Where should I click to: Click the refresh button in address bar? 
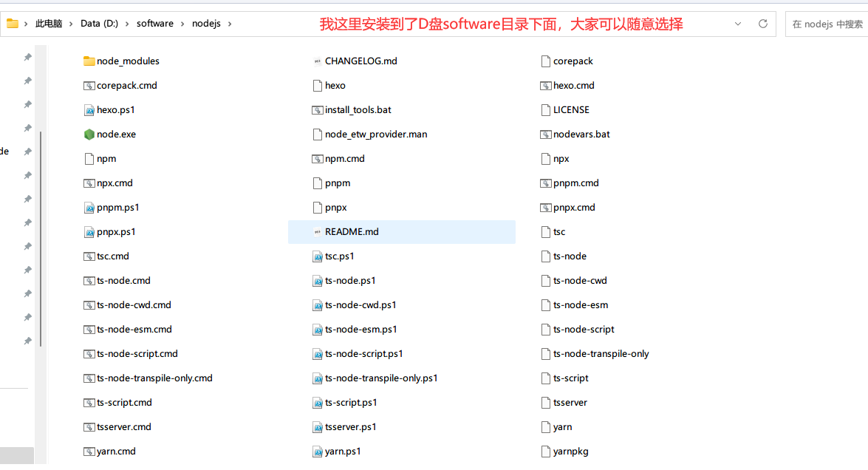pos(763,24)
